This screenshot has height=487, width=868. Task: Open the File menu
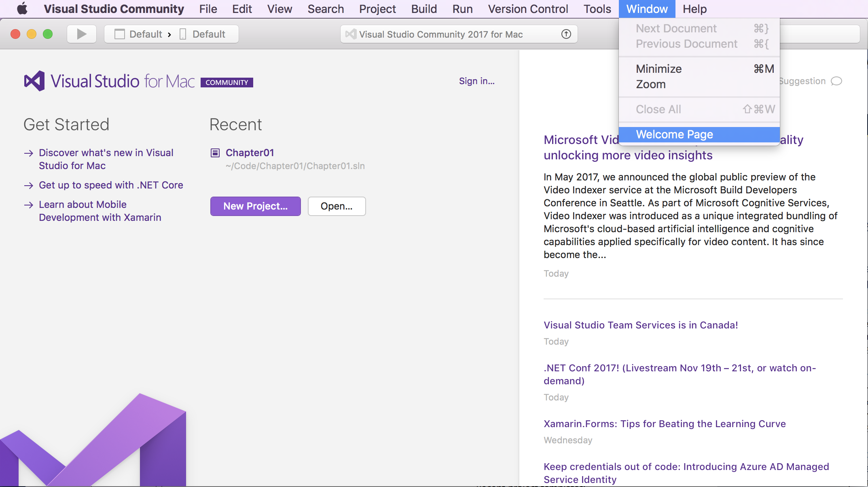click(x=208, y=9)
